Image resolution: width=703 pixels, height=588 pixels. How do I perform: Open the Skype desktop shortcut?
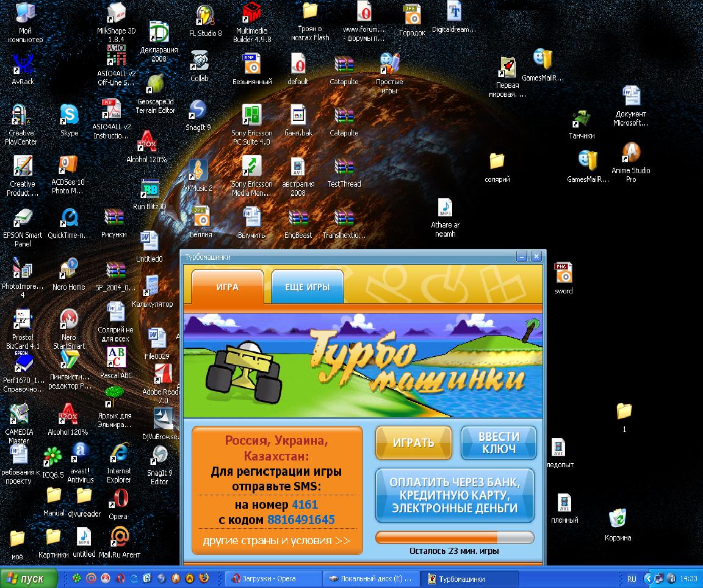click(x=69, y=115)
